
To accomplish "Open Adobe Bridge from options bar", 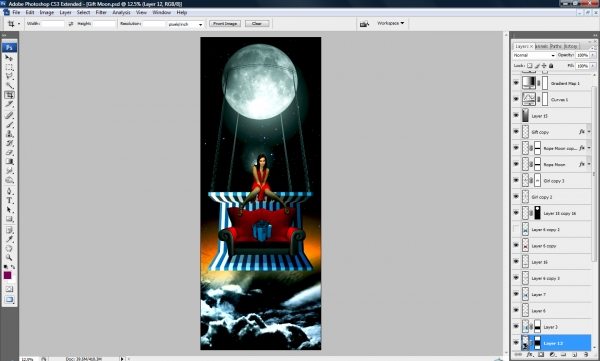I will 364,24.
